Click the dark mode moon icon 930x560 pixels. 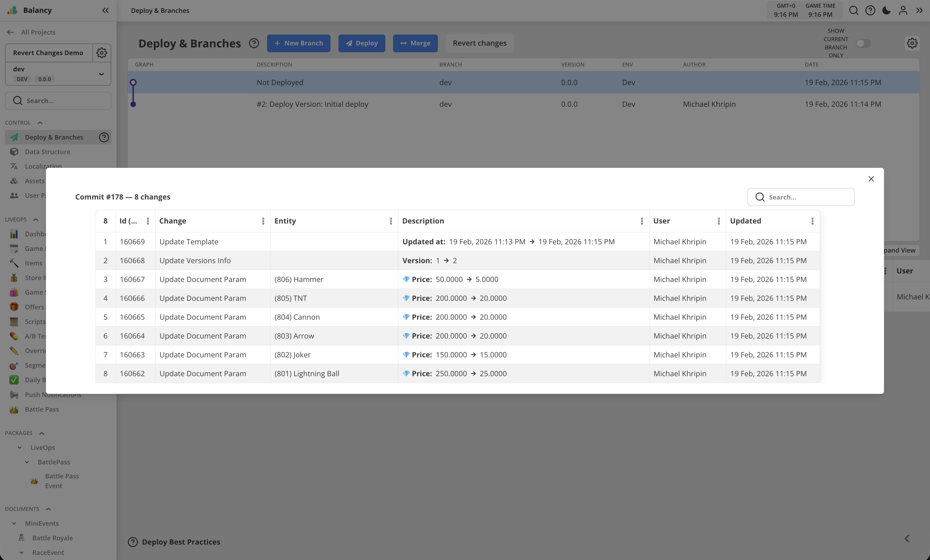886,10
